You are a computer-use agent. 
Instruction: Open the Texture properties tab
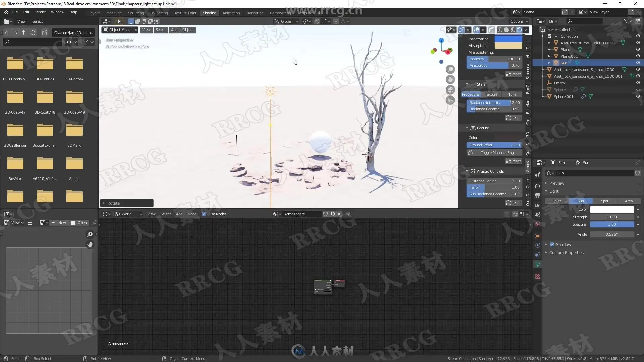point(538,276)
